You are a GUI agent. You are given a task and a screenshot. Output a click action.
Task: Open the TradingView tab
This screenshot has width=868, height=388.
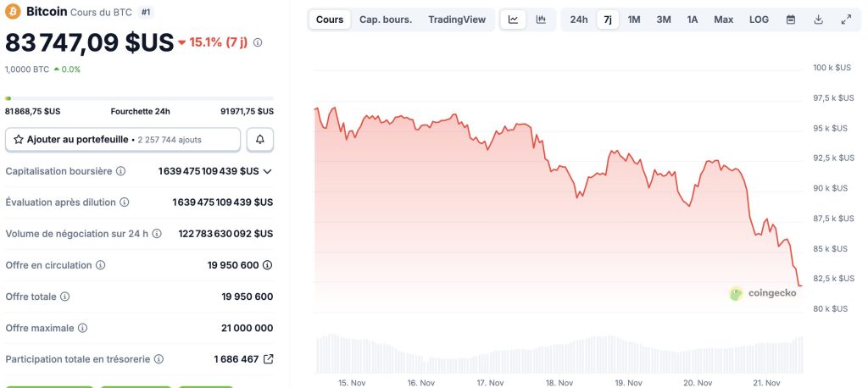pyautogui.click(x=457, y=19)
